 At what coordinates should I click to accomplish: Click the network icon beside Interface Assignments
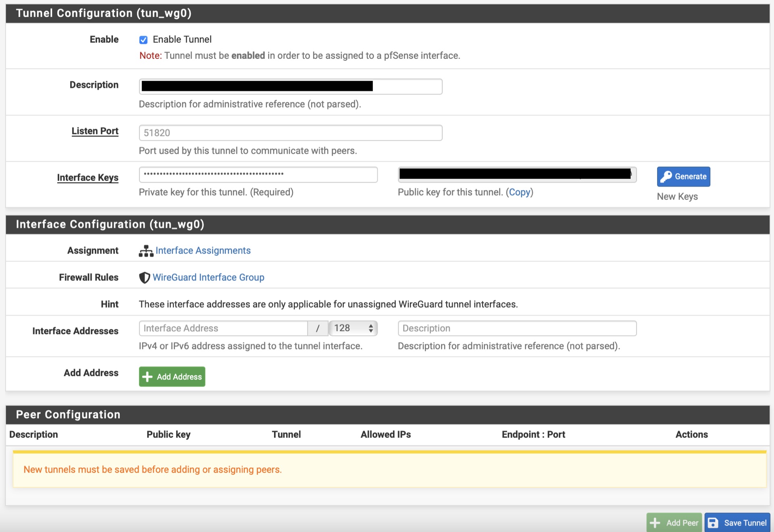[146, 250]
